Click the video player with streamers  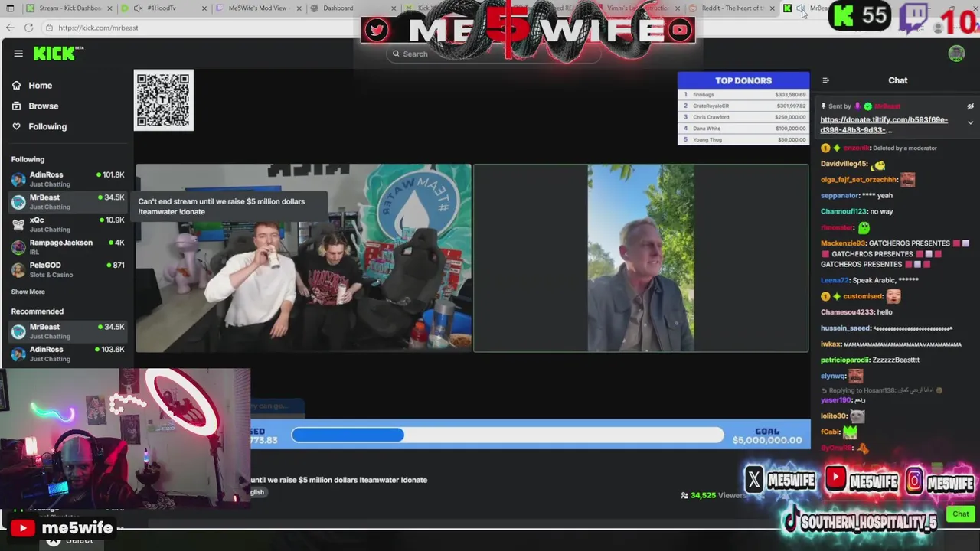point(304,258)
